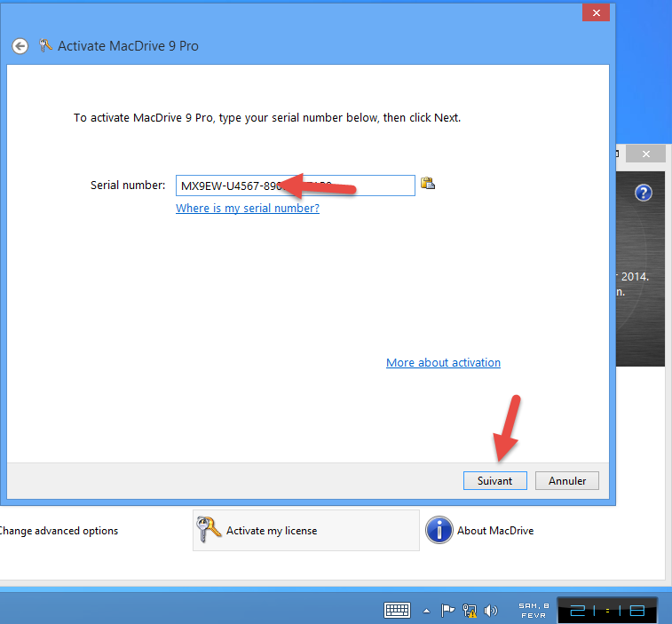
Task: Click the 21:18 digital clock in the taskbar
Action: pyautogui.click(x=607, y=611)
